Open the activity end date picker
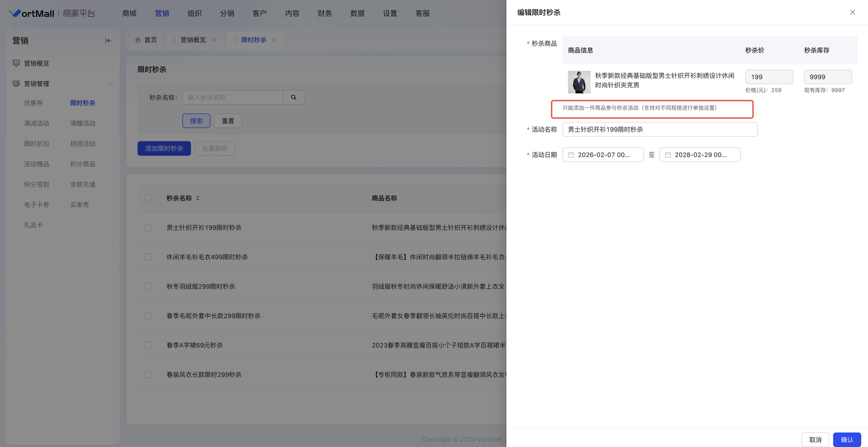 coord(700,155)
